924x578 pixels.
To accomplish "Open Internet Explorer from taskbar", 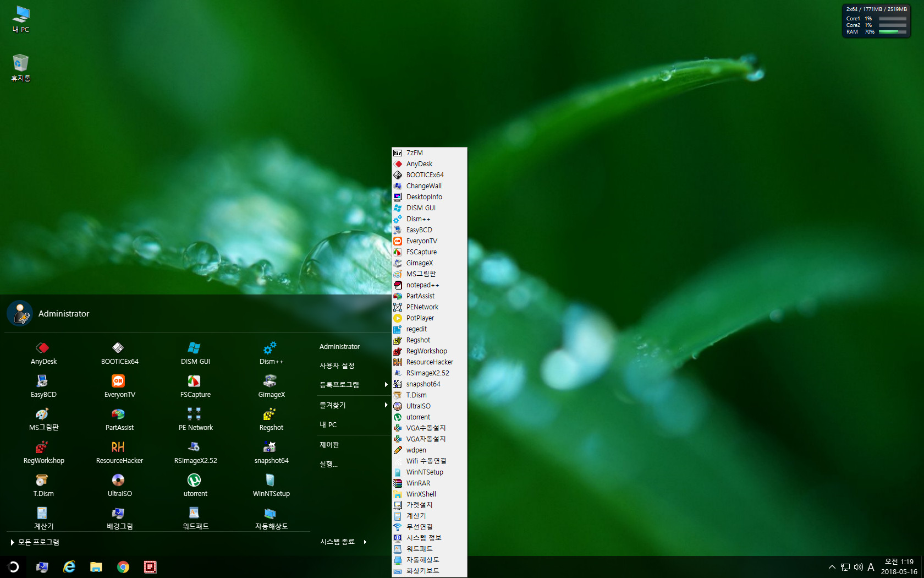I will 69,567.
